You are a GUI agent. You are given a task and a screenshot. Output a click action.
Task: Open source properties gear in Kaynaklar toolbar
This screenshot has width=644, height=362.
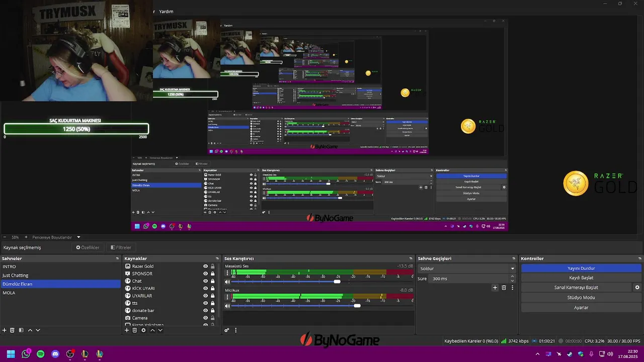tap(143, 330)
